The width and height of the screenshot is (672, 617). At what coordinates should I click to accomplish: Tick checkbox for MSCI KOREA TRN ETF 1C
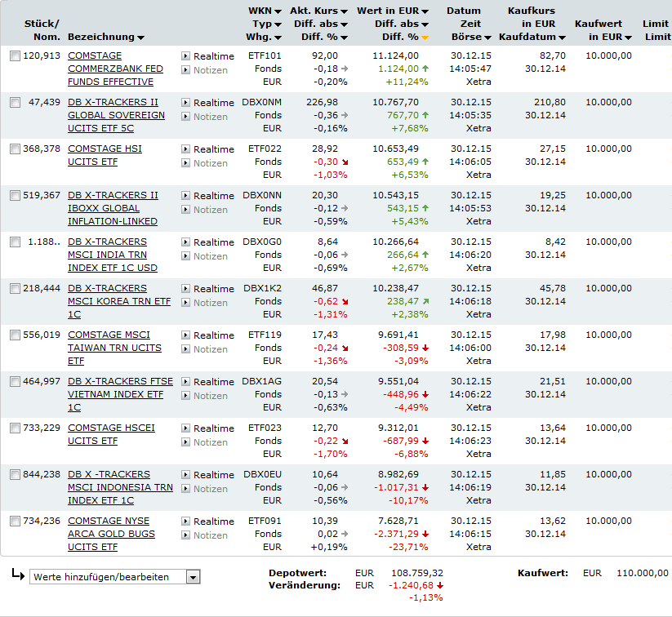(15, 288)
